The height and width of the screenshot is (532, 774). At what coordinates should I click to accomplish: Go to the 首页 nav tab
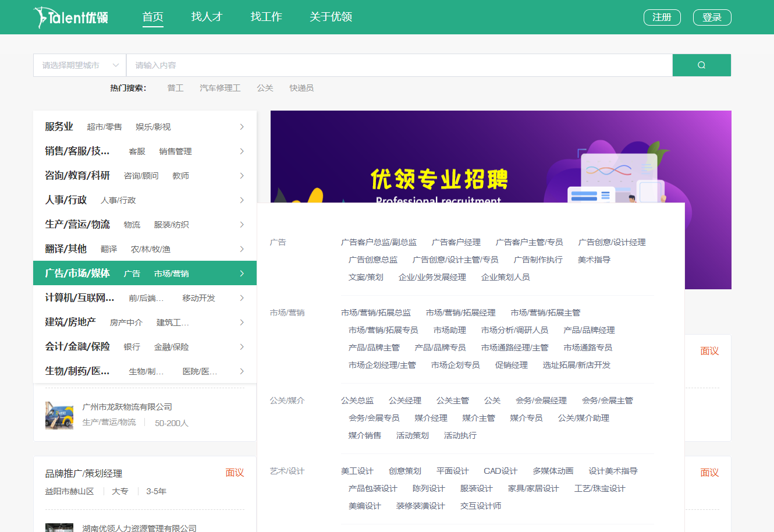tap(153, 17)
